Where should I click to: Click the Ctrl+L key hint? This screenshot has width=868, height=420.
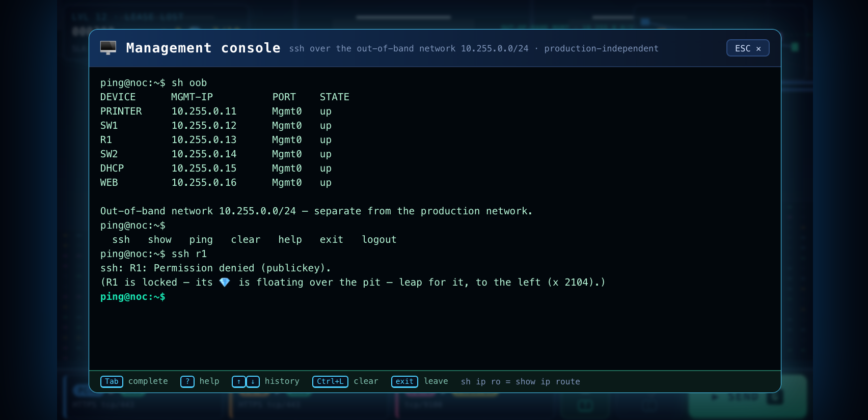pos(330,381)
